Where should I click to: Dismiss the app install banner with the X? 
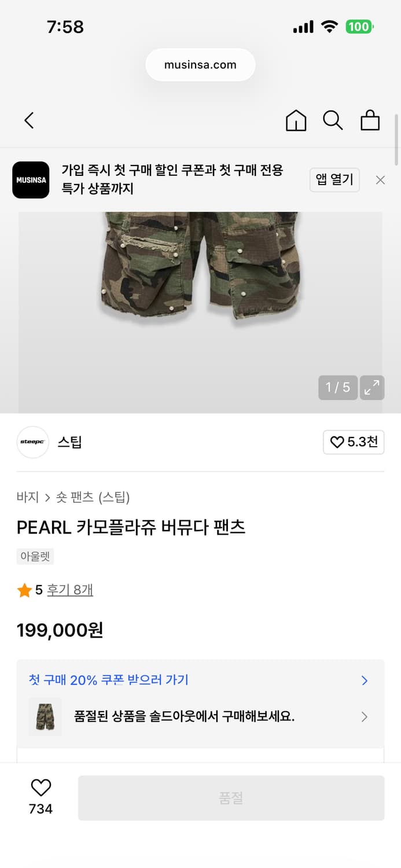[x=380, y=180]
